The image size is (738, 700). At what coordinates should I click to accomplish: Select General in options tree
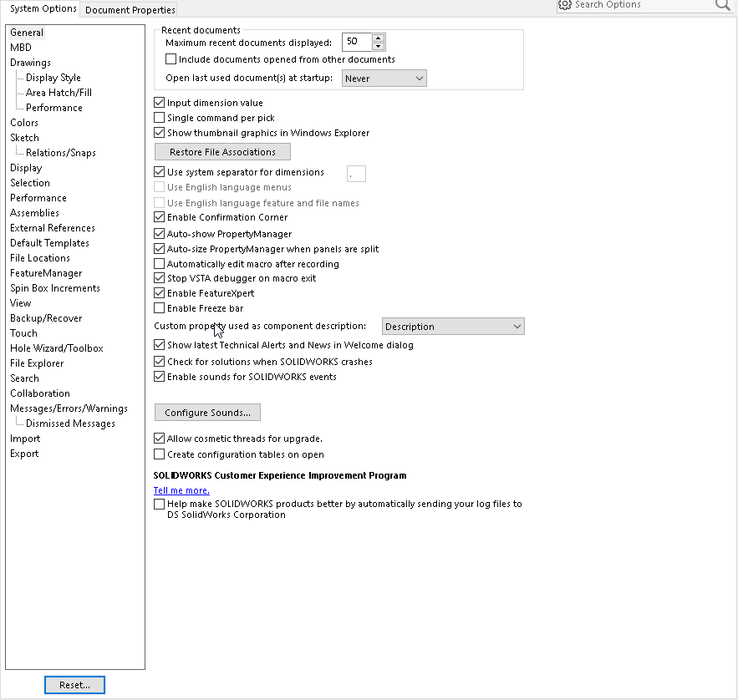[27, 33]
